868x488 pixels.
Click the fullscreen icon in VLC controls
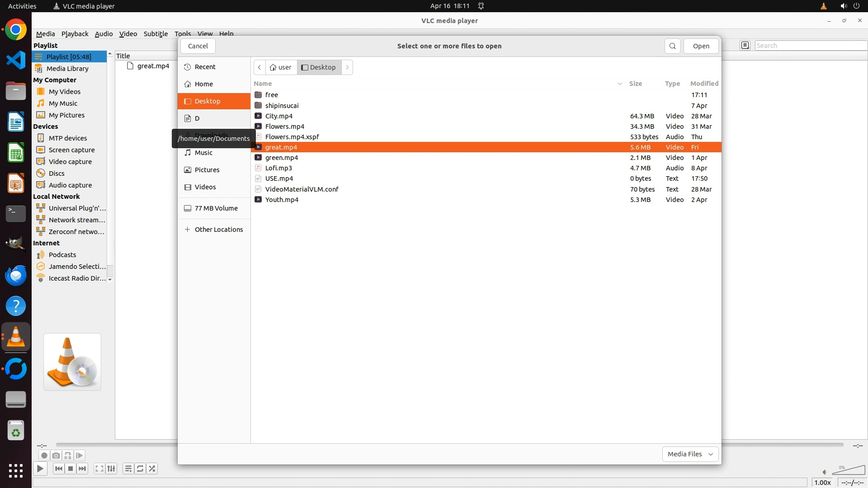tap(99, 469)
